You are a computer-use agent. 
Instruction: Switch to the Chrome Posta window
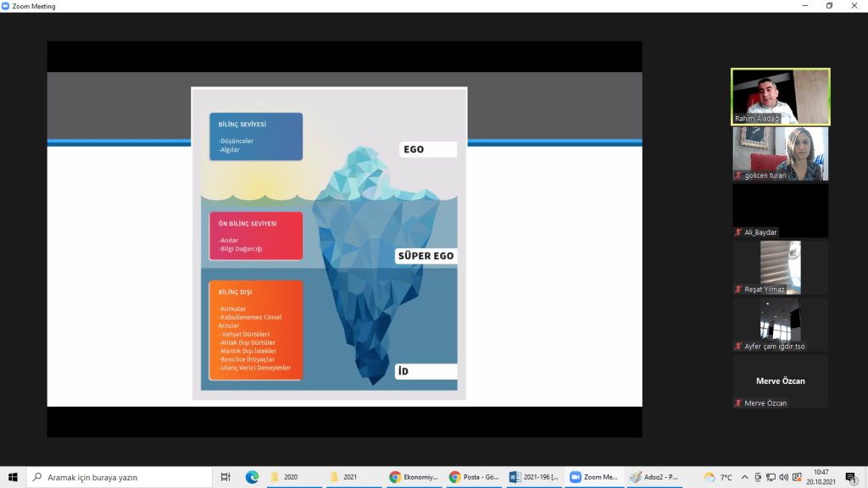[476, 477]
